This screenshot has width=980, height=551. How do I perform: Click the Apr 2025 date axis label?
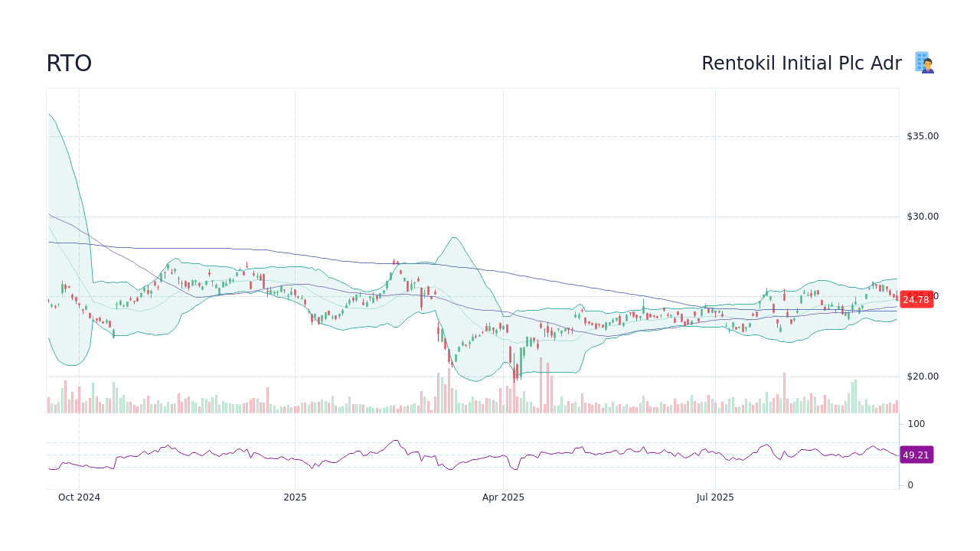coord(503,497)
